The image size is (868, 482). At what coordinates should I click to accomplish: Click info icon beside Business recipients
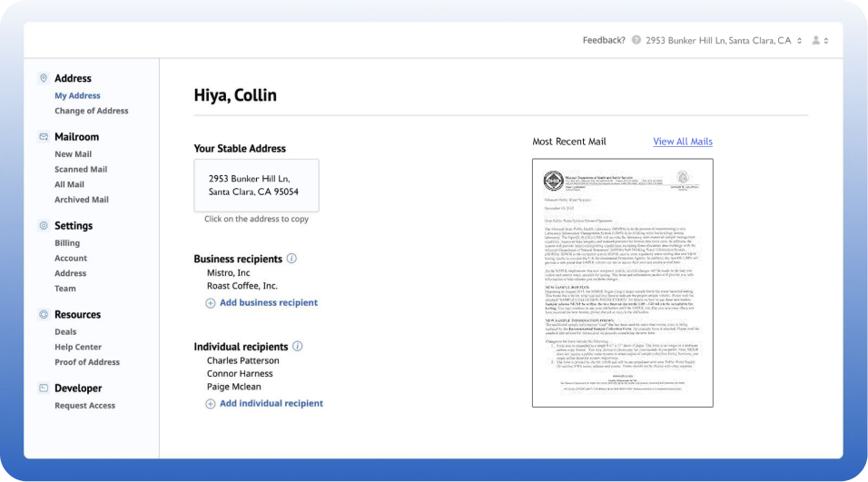pyautogui.click(x=291, y=259)
